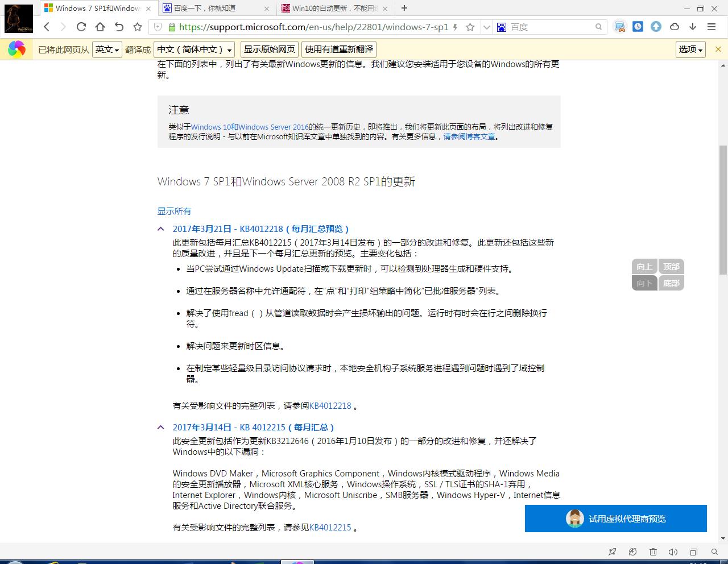Click the 显示所有 link
Screen dimensions: 728x564
[x=174, y=211]
